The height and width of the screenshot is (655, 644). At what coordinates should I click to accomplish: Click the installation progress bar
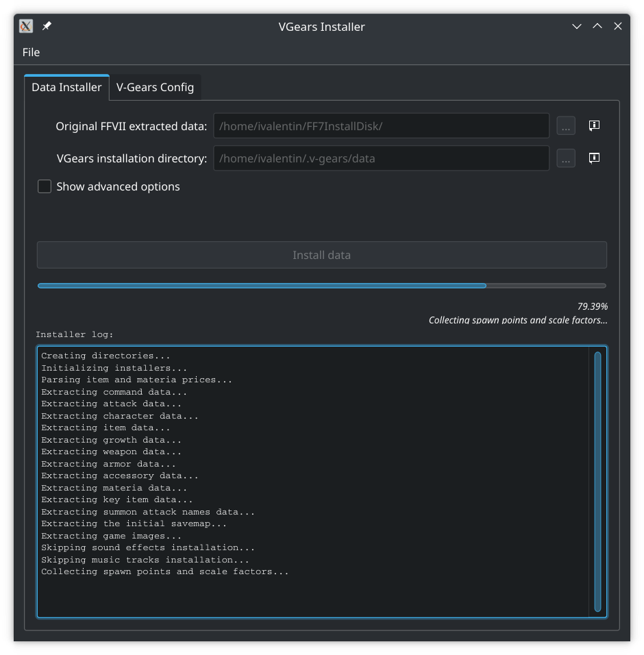tap(321, 286)
